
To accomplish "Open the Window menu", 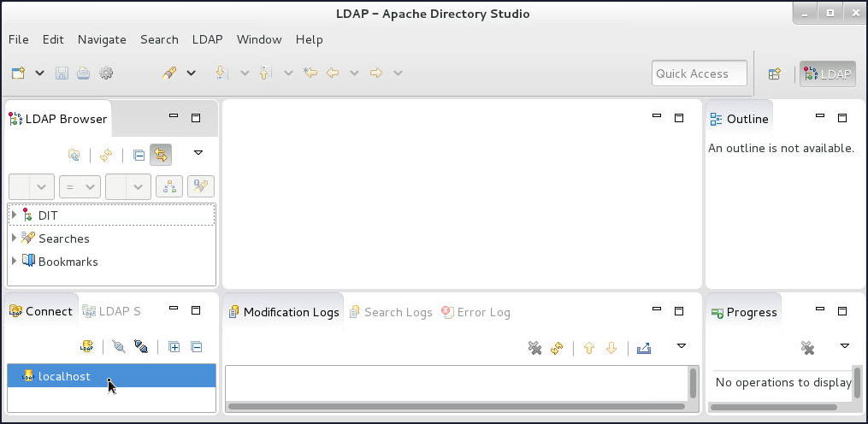I will coord(259,40).
